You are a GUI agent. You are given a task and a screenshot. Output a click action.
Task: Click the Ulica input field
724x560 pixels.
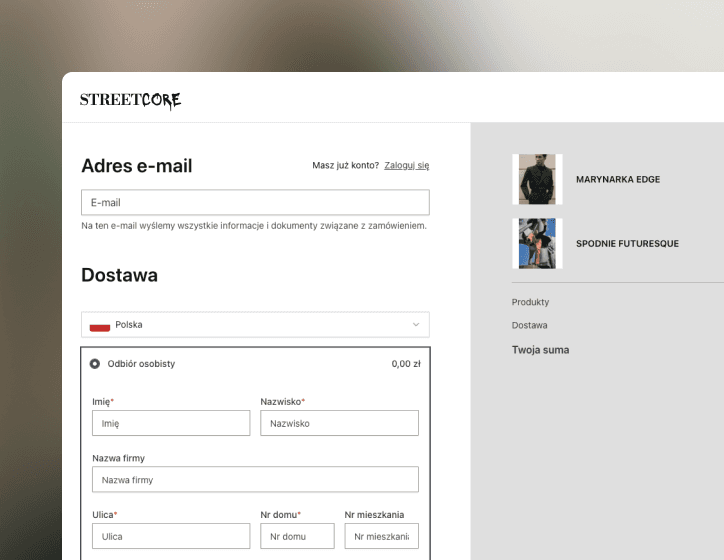[171, 537]
